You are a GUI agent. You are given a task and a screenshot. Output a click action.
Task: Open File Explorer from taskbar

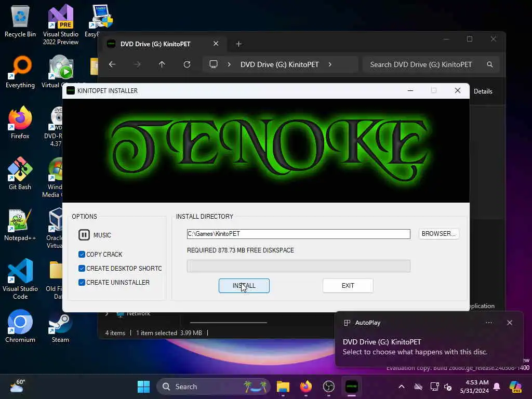pos(283,387)
